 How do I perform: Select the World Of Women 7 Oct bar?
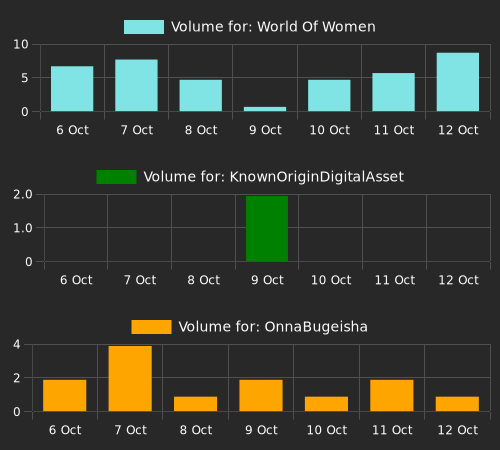pos(136,85)
